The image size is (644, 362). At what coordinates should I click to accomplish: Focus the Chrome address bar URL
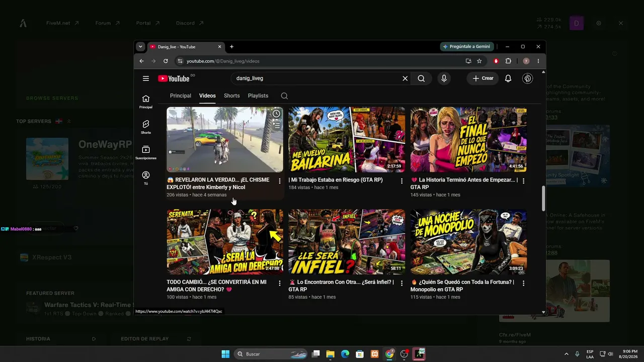(223, 61)
